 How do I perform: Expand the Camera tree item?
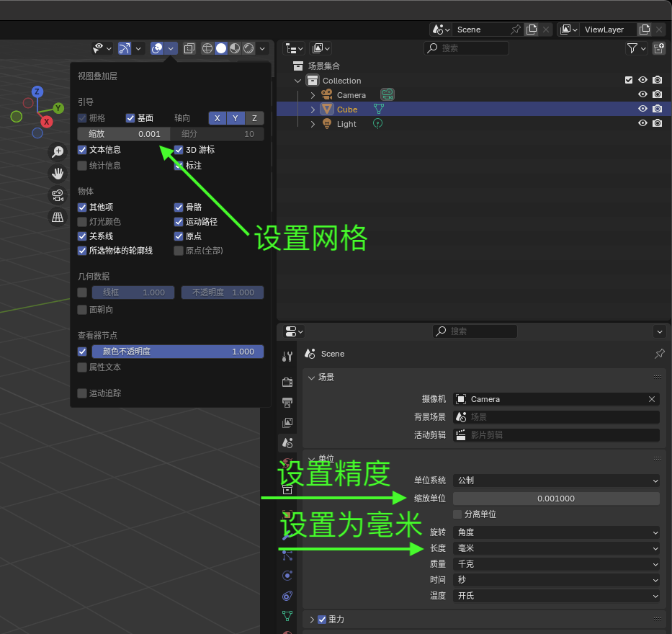pyautogui.click(x=313, y=94)
